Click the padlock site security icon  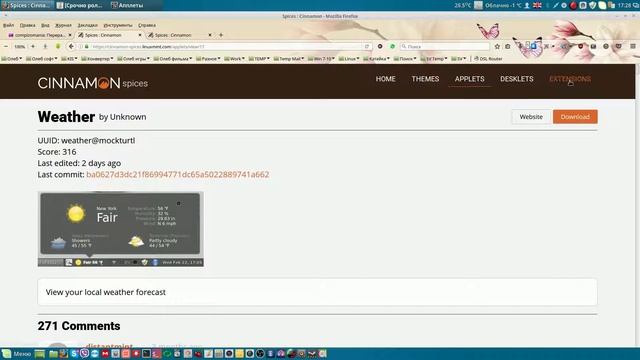[x=87, y=47]
